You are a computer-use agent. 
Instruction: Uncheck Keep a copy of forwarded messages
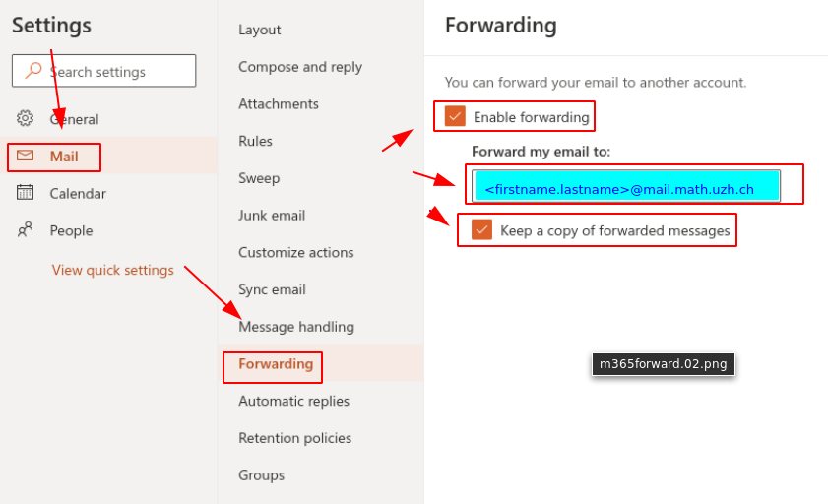click(x=481, y=230)
